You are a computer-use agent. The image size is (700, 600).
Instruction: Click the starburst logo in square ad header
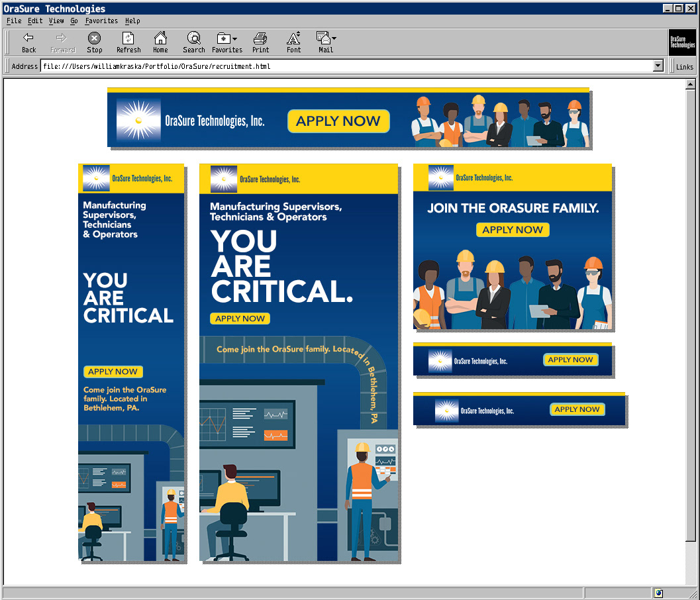click(440, 177)
